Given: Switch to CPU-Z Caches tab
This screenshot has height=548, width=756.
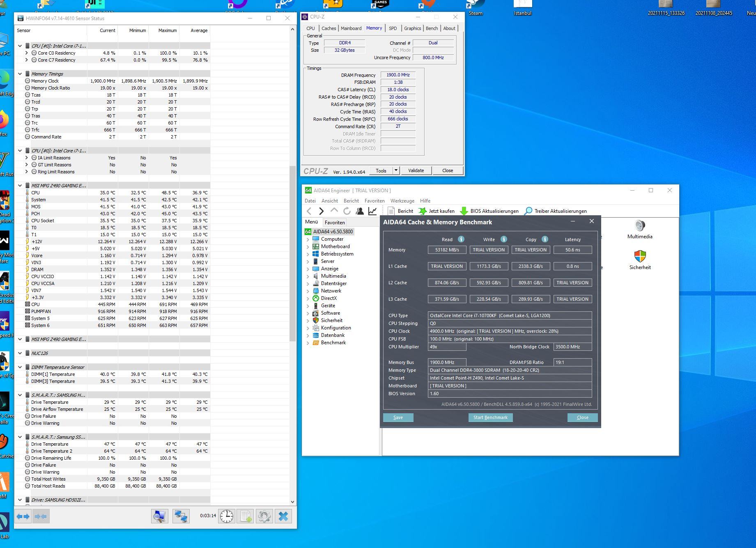Looking at the screenshot, I should click(329, 28).
